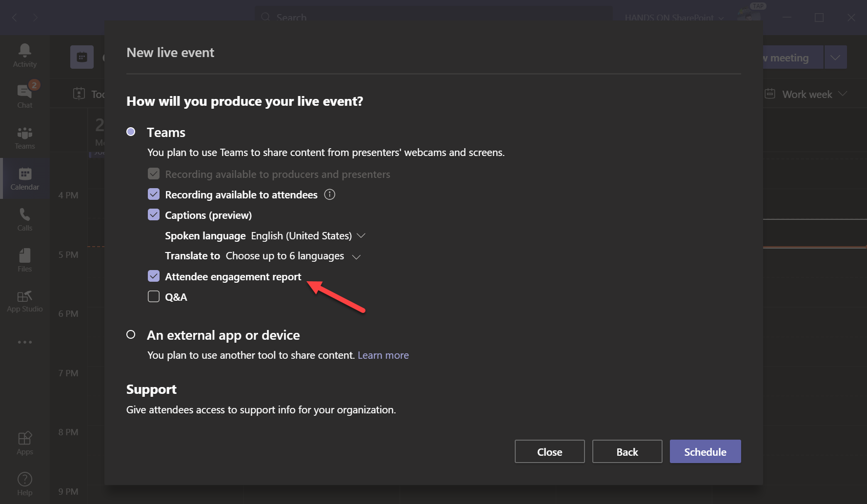Open the Files section
This screenshot has height=504, width=867.
pyautogui.click(x=24, y=259)
